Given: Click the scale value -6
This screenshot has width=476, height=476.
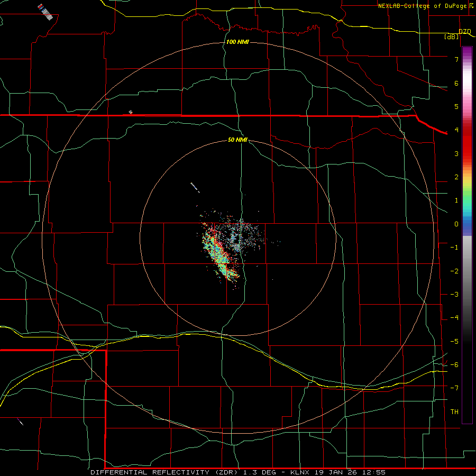Looking at the screenshot, I should (454, 365).
